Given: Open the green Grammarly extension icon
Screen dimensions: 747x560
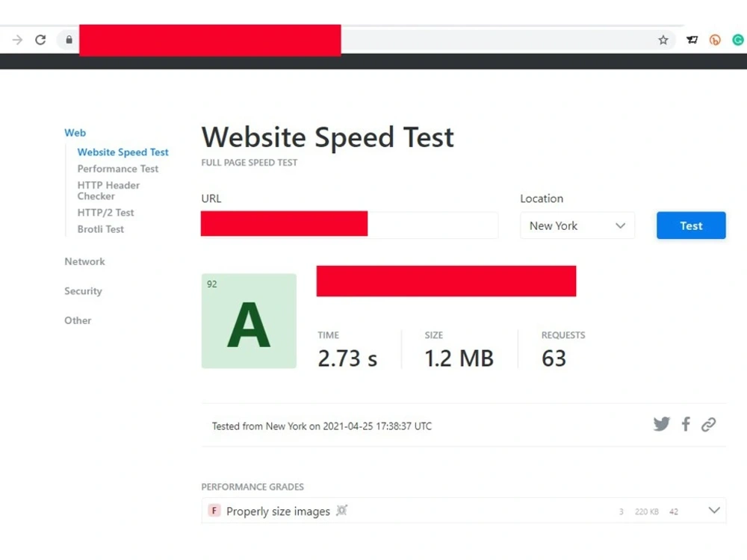Looking at the screenshot, I should [x=738, y=40].
